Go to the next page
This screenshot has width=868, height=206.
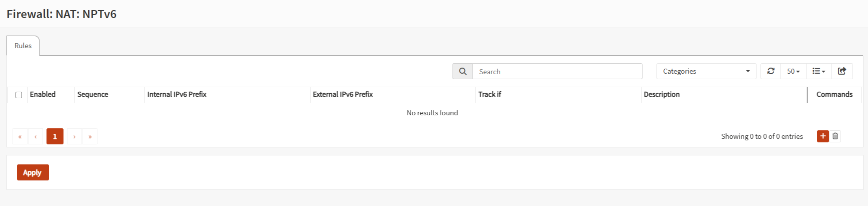pos(74,136)
